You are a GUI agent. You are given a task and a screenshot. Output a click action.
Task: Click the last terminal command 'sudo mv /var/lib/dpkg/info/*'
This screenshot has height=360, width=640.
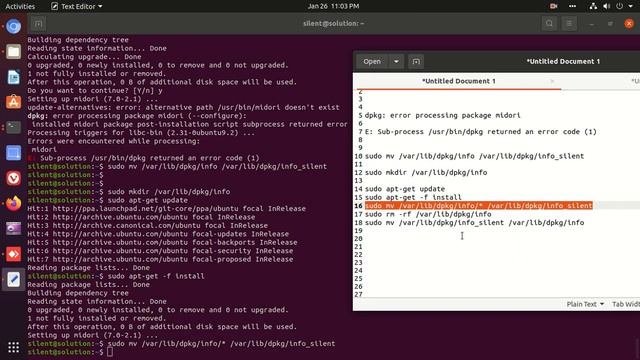[x=221, y=344]
